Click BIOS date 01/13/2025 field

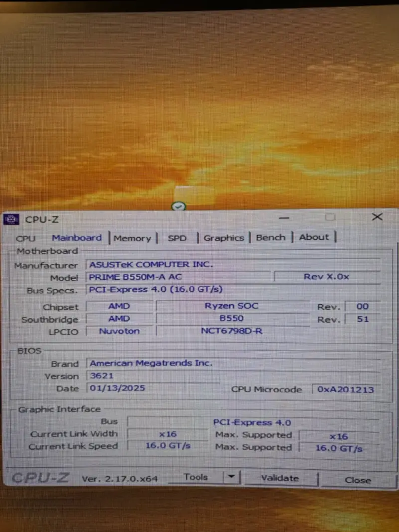153,388
